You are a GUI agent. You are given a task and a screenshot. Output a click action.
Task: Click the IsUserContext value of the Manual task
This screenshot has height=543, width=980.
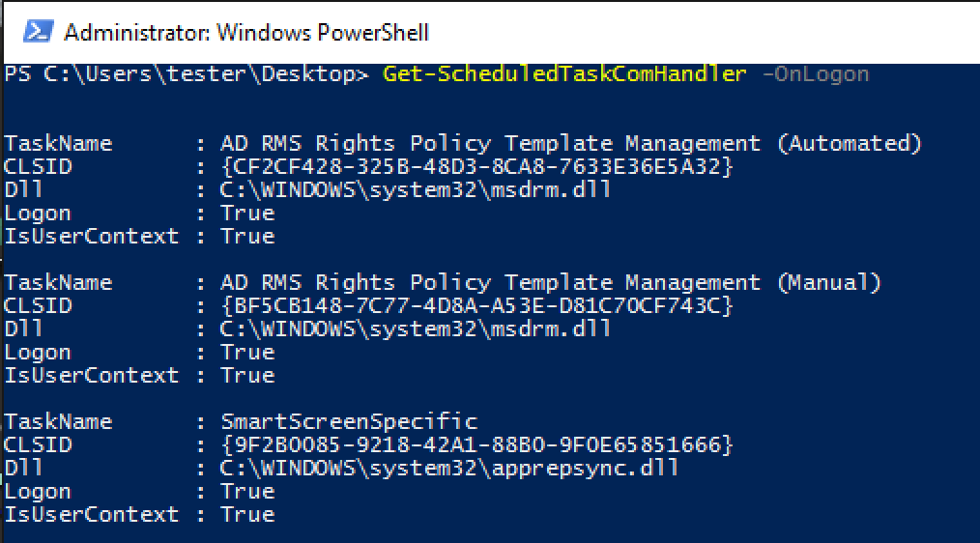[246, 375]
